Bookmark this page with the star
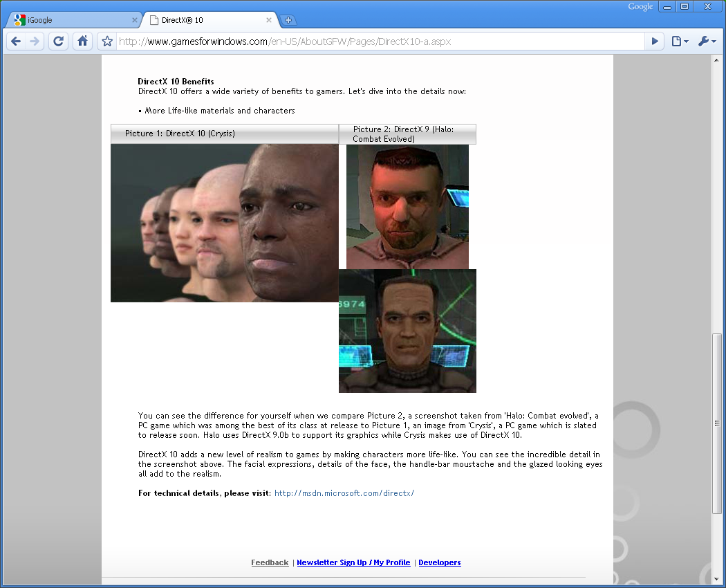 tap(107, 42)
